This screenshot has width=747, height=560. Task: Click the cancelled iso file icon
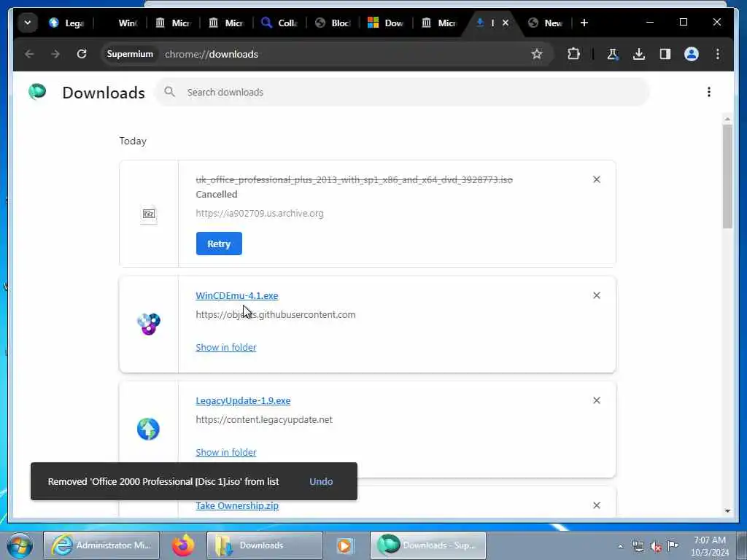pos(149,214)
